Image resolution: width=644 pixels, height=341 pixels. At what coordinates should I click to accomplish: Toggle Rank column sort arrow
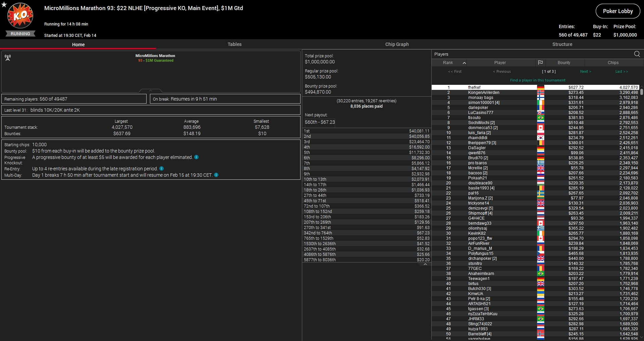pyautogui.click(x=464, y=63)
